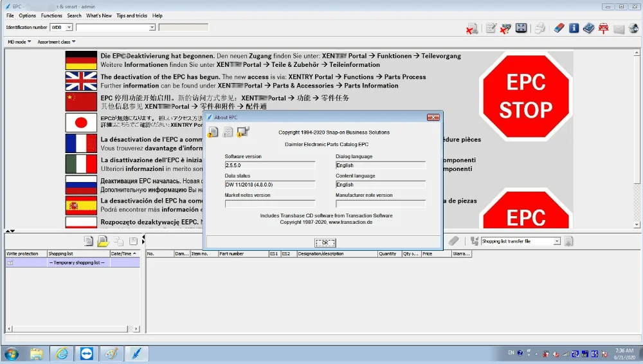This screenshot has width=643, height=364.
Task: Open the Options menu
Action: click(27, 15)
